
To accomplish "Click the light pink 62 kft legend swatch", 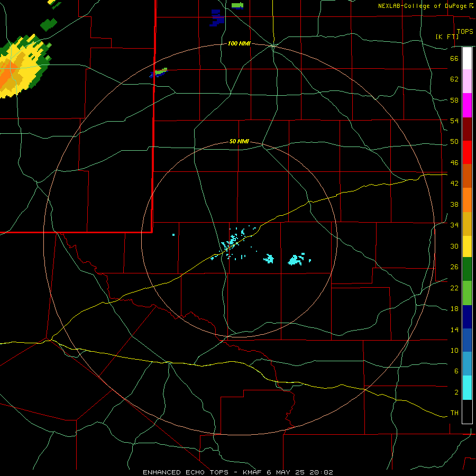I will tap(467, 81).
